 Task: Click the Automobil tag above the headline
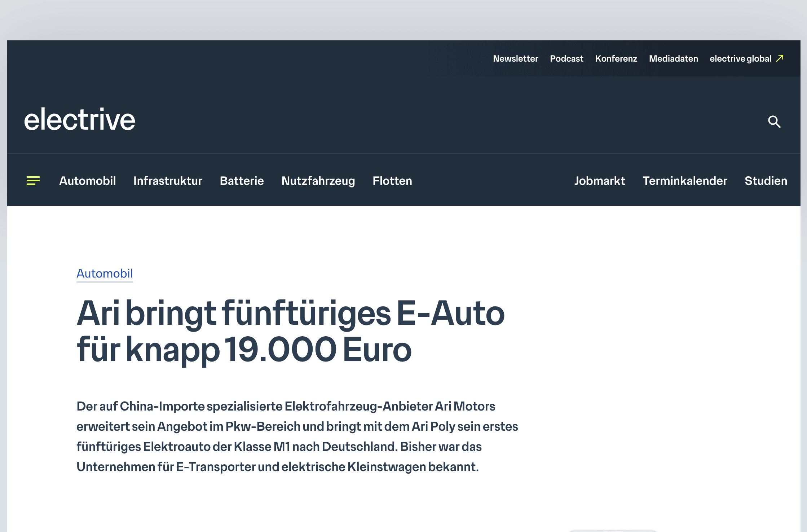[x=105, y=274]
